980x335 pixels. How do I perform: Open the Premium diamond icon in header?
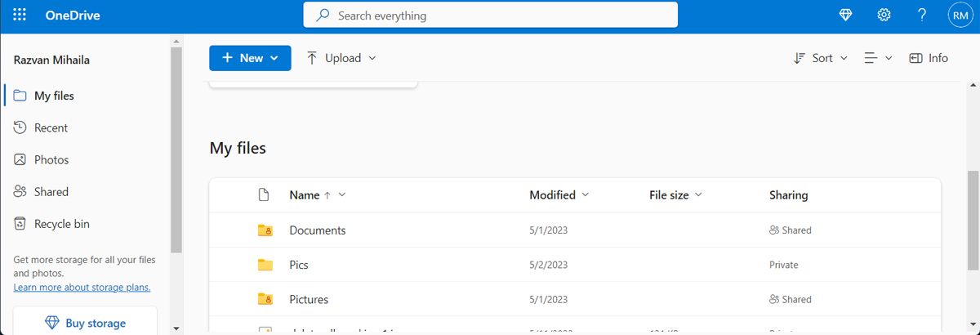(x=846, y=15)
